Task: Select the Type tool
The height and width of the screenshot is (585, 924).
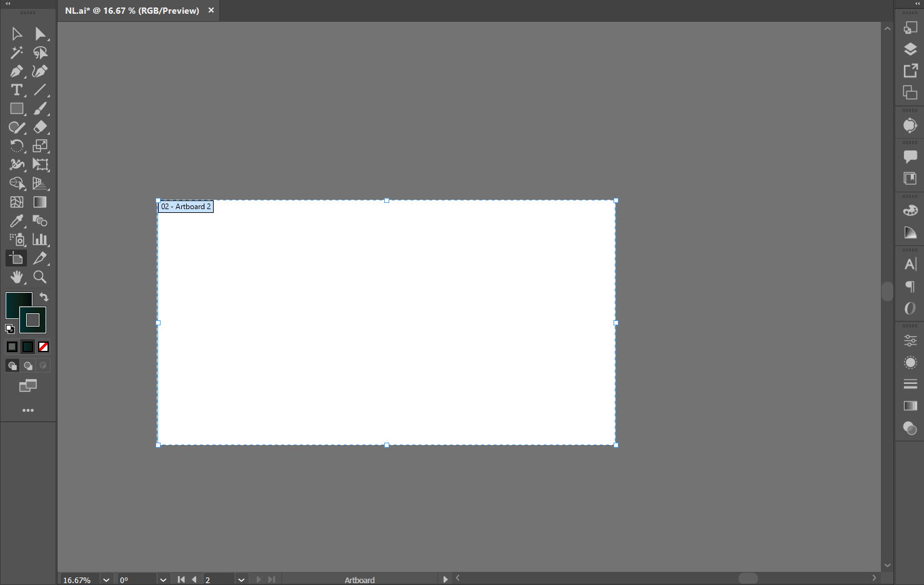Action: pos(17,90)
